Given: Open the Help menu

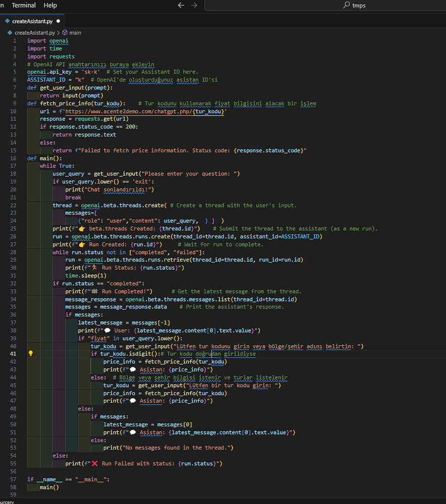Looking at the screenshot, I should pos(50,5).
